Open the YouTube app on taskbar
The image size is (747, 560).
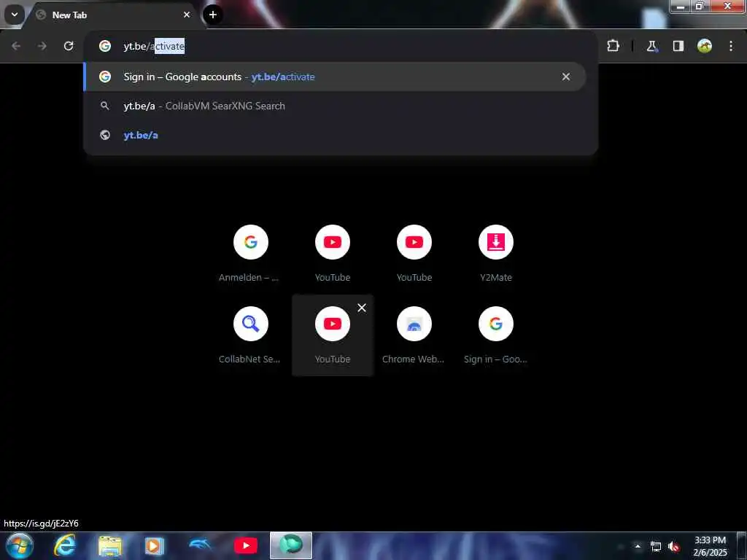(246, 545)
